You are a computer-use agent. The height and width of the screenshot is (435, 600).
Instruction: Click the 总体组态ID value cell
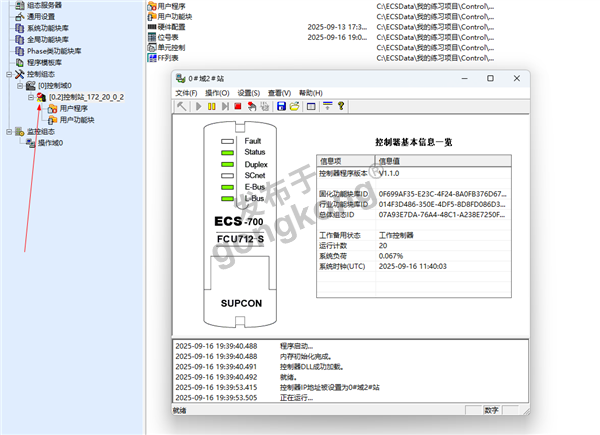point(443,215)
